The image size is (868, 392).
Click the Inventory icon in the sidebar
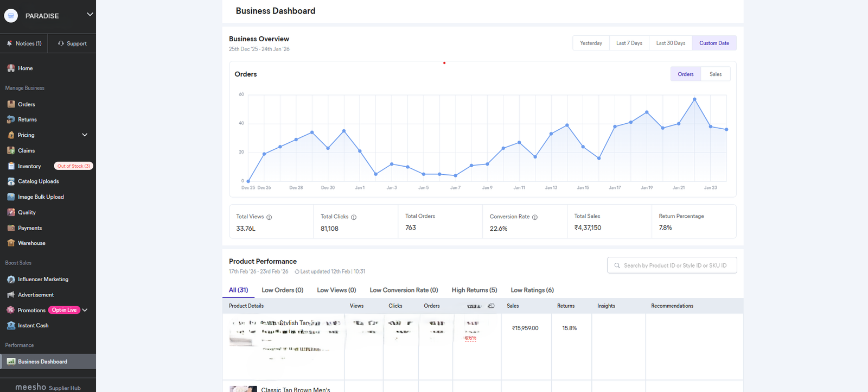pyautogui.click(x=11, y=166)
